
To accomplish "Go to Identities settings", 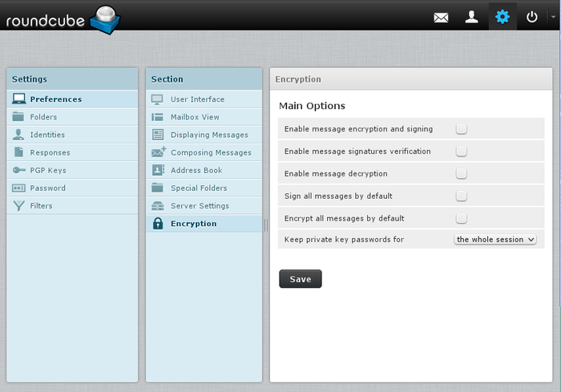I will tap(72, 135).
